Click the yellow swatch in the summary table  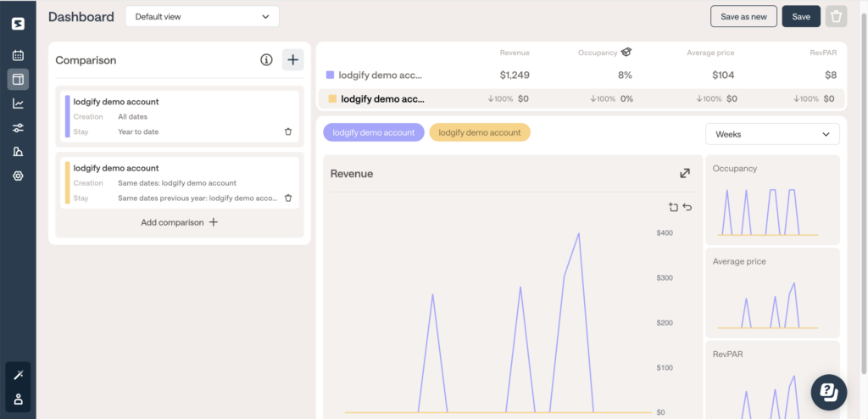pos(332,98)
